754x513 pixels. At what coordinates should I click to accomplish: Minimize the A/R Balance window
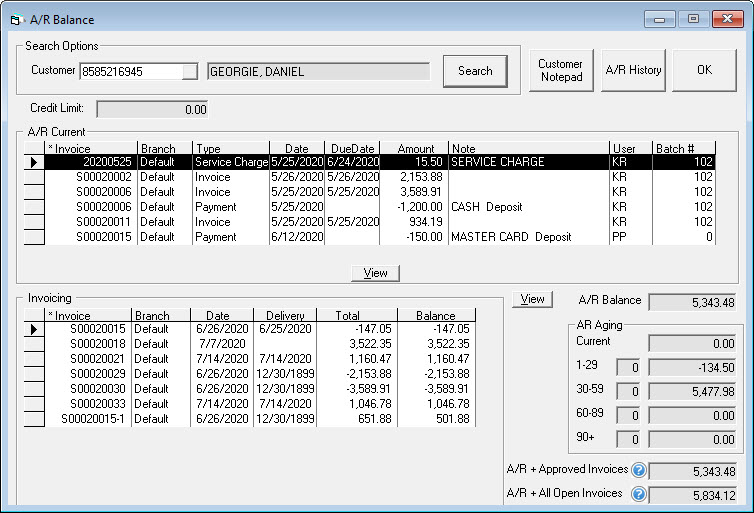660,19
